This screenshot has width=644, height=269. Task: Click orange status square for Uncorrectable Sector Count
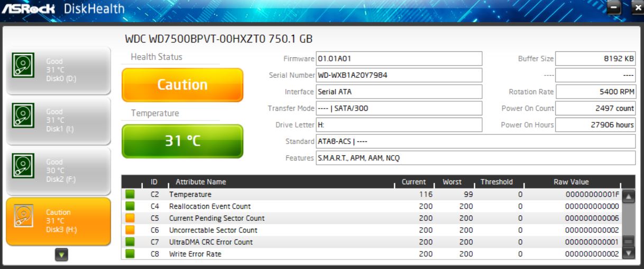(130, 230)
